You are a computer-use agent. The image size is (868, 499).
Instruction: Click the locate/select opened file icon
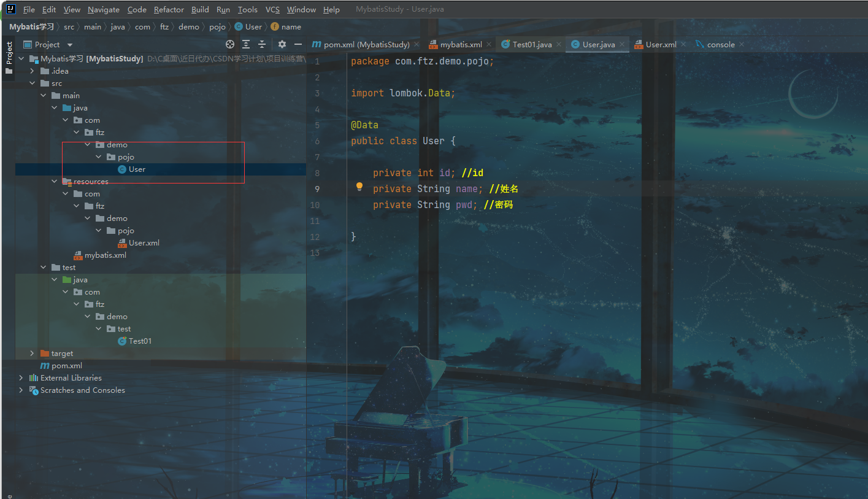pyautogui.click(x=230, y=44)
